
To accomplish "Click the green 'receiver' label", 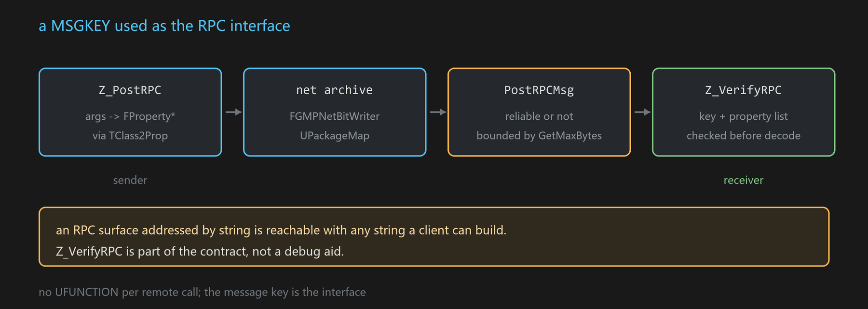I will pyautogui.click(x=744, y=180).
